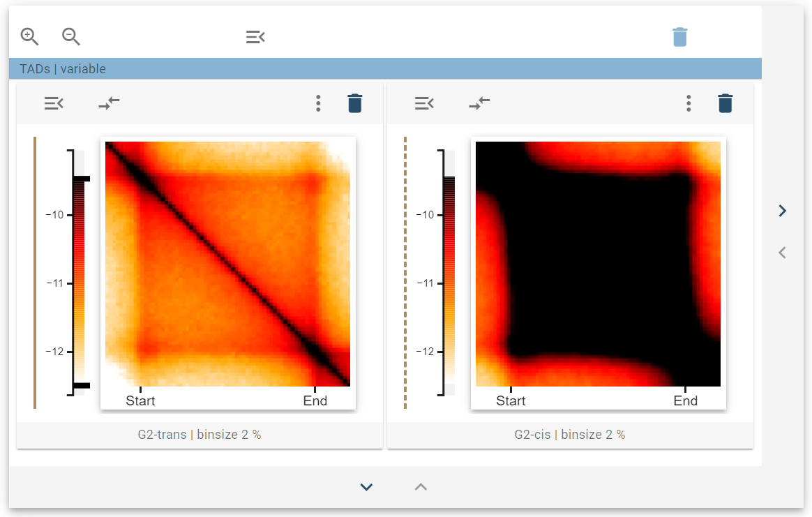812x517 pixels.
Task: Expand rows with down chevron arrow
Action: pyautogui.click(x=367, y=487)
